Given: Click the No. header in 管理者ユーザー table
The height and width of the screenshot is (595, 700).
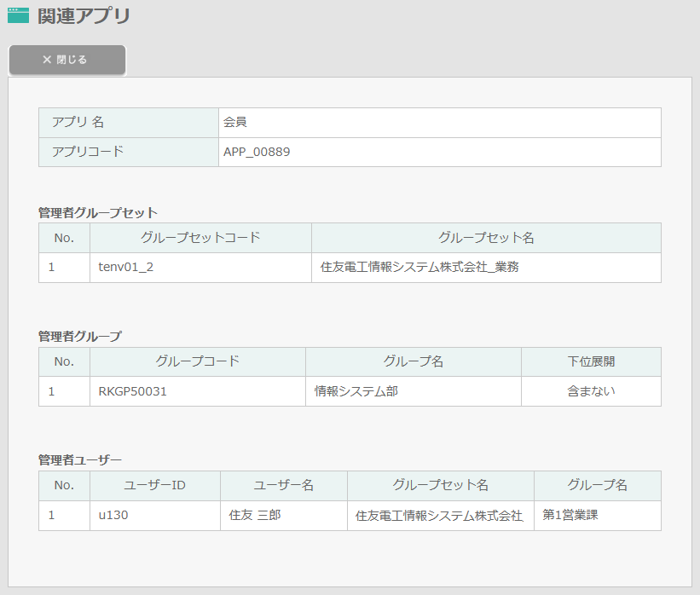Looking at the screenshot, I should coord(64,486).
